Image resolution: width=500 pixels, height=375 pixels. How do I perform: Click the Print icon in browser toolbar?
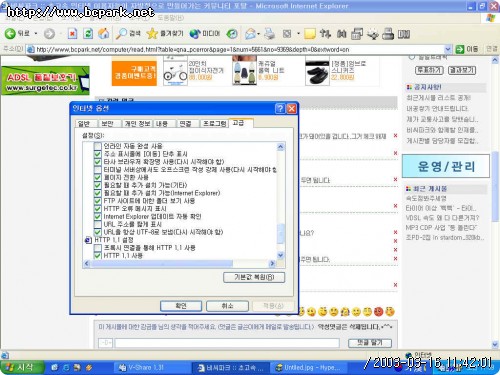(x=269, y=34)
